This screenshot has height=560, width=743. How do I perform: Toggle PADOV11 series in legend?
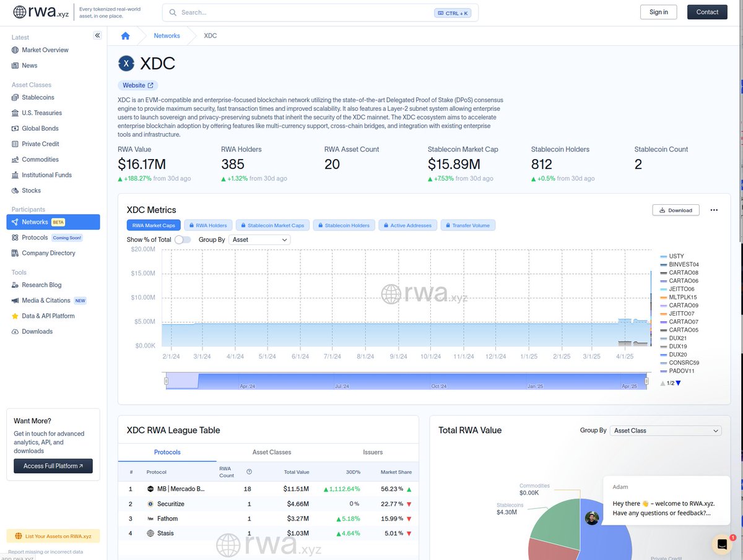[677, 371]
